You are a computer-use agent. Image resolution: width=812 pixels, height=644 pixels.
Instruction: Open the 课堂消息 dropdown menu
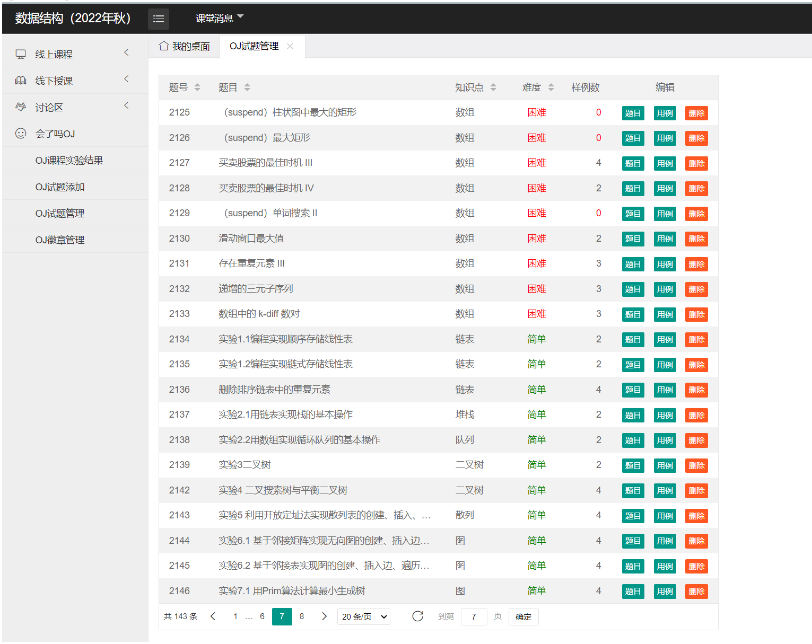pyautogui.click(x=219, y=18)
